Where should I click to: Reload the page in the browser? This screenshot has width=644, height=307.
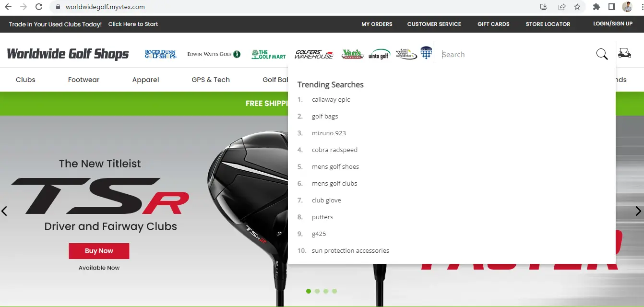39,7
